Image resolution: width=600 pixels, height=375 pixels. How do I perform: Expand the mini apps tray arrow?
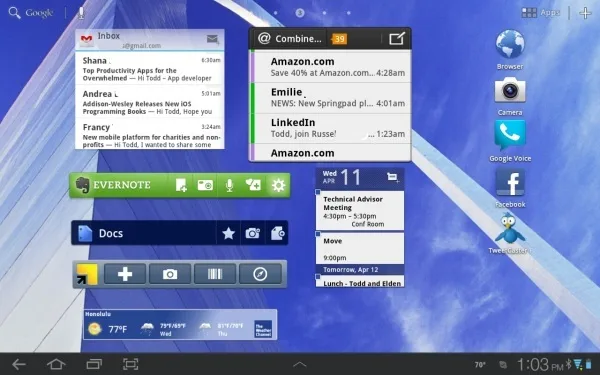pyautogui.click(x=300, y=364)
